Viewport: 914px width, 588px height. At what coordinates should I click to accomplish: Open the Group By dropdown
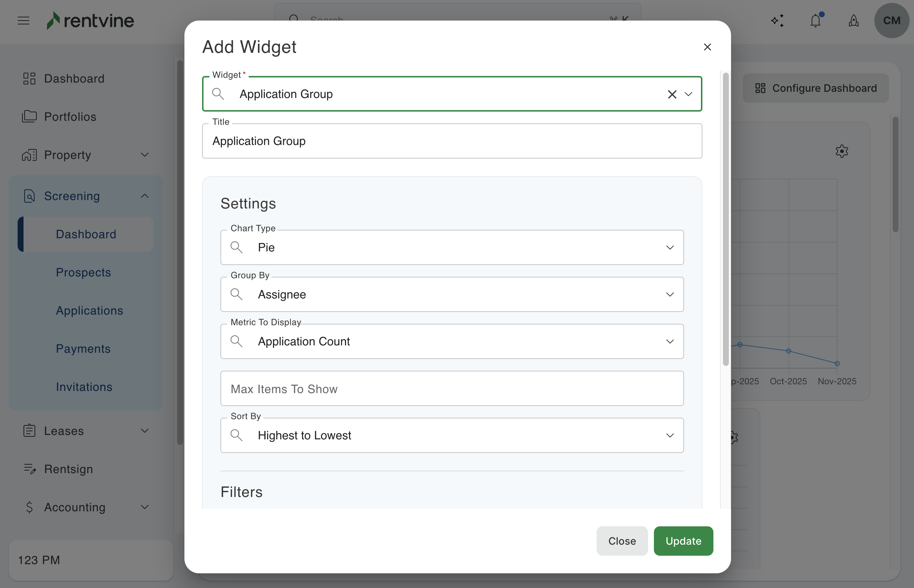pos(669,294)
